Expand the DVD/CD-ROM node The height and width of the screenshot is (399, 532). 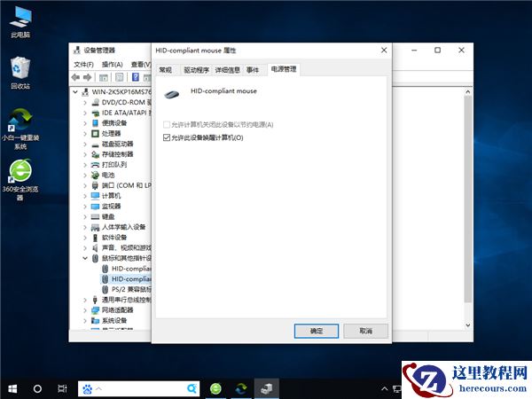pos(85,102)
